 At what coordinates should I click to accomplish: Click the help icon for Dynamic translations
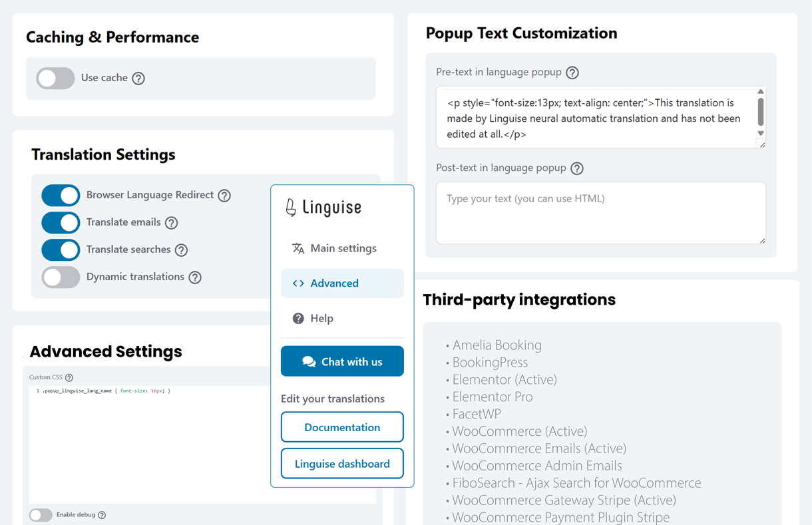tap(195, 277)
